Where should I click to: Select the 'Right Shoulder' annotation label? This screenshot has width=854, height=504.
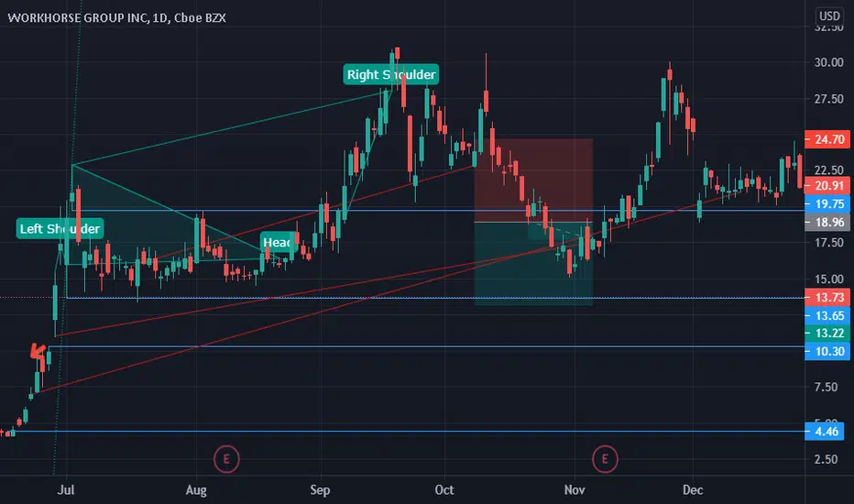click(391, 74)
